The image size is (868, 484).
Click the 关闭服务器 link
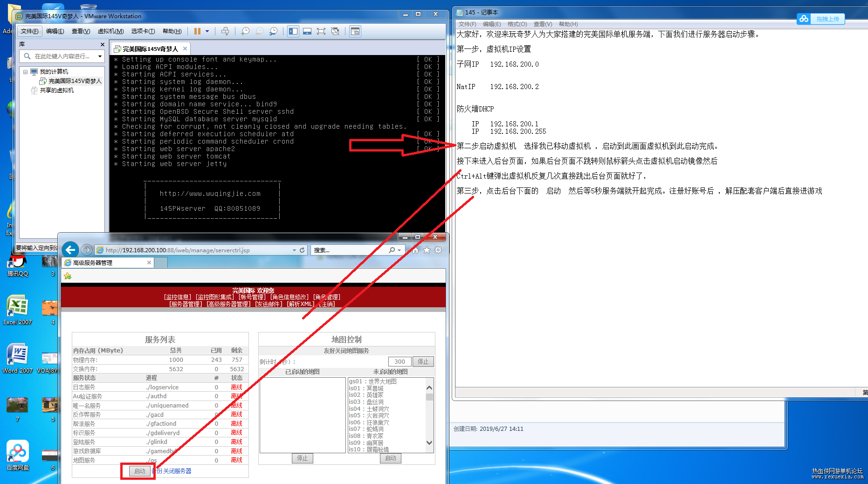(177, 471)
